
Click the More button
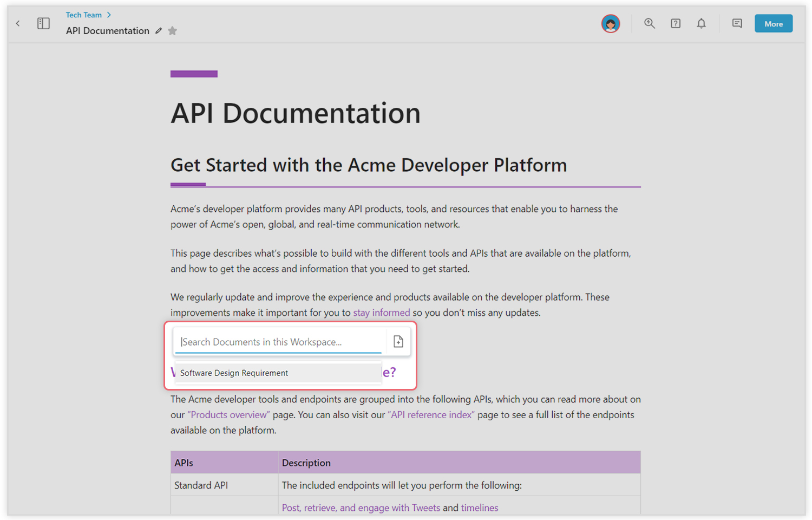[774, 24]
